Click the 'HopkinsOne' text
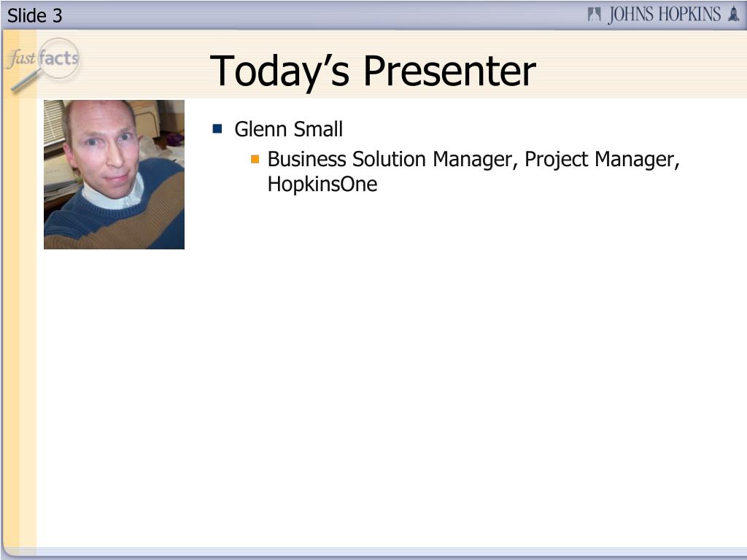The height and width of the screenshot is (560, 747). coord(322,184)
